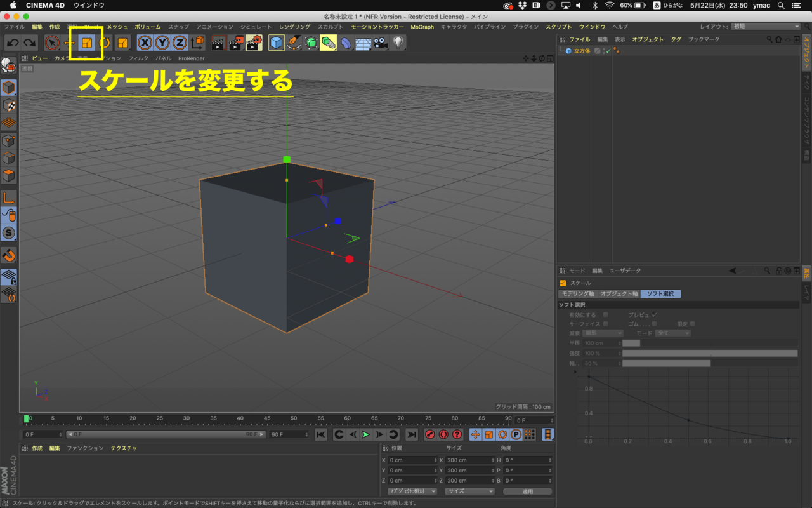Click the X size 200 cm field

(469, 460)
